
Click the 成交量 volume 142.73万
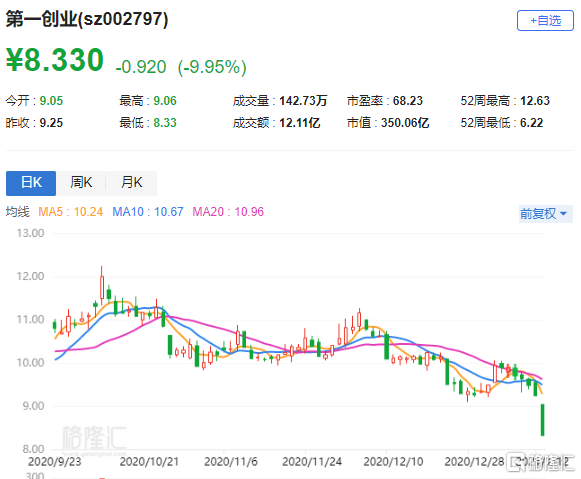click(x=303, y=101)
